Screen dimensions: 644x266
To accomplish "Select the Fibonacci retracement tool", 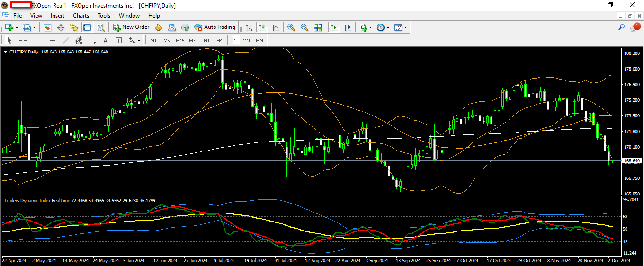I will coord(92,40).
